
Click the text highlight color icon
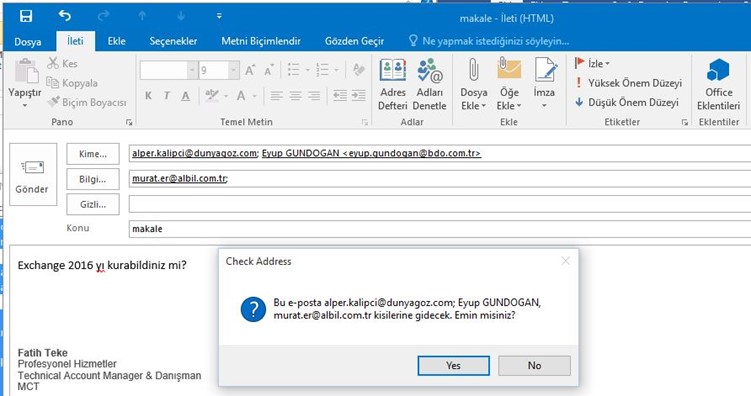point(212,95)
